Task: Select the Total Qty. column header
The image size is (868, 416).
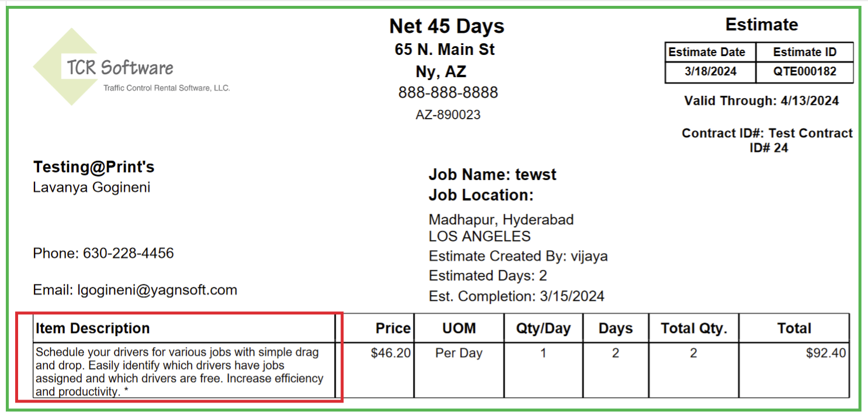Action: (693, 328)
